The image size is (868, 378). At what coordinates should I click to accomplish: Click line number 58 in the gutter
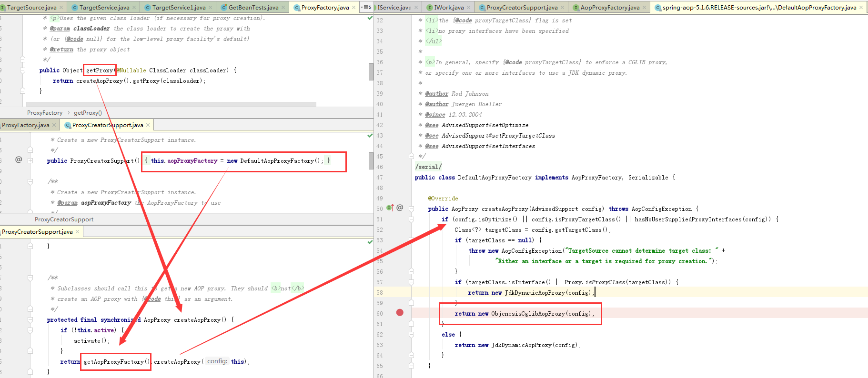tap(380, 293)
